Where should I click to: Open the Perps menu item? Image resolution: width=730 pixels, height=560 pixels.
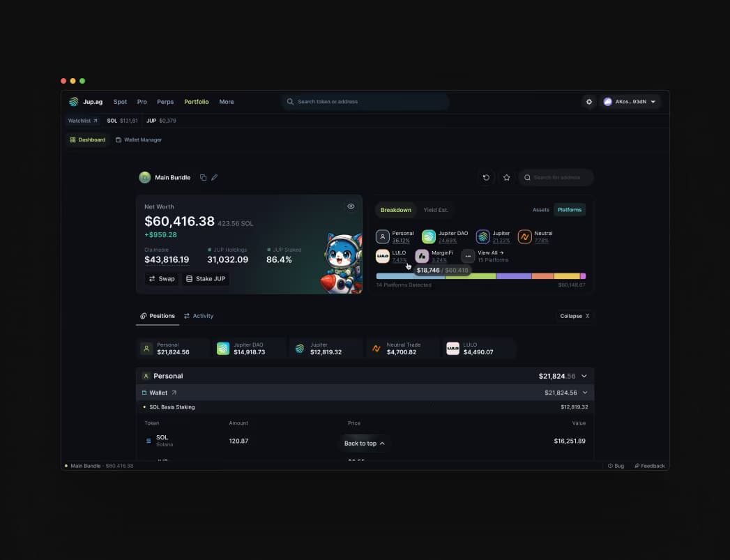tap(165, 102)
